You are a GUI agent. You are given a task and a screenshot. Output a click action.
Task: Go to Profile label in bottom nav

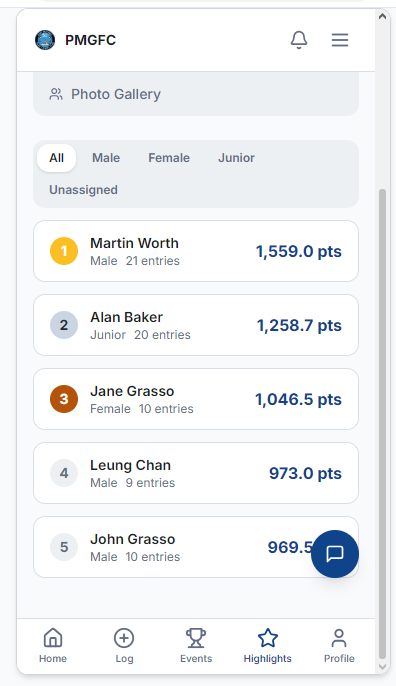pyautogui.click(x=339, y=658)
